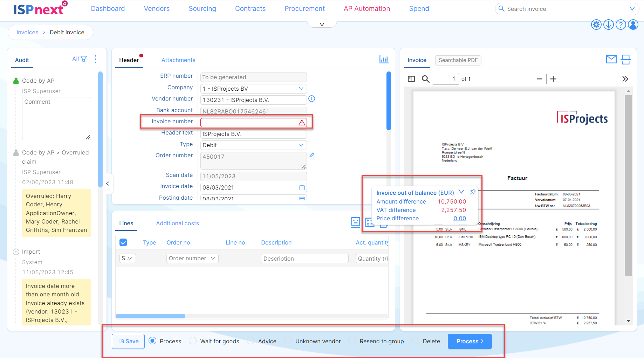Image resolution: width=644 pixels, height=358 pixels.
Task: Open the AP Automation menu
Action: (x=367, y=9)
